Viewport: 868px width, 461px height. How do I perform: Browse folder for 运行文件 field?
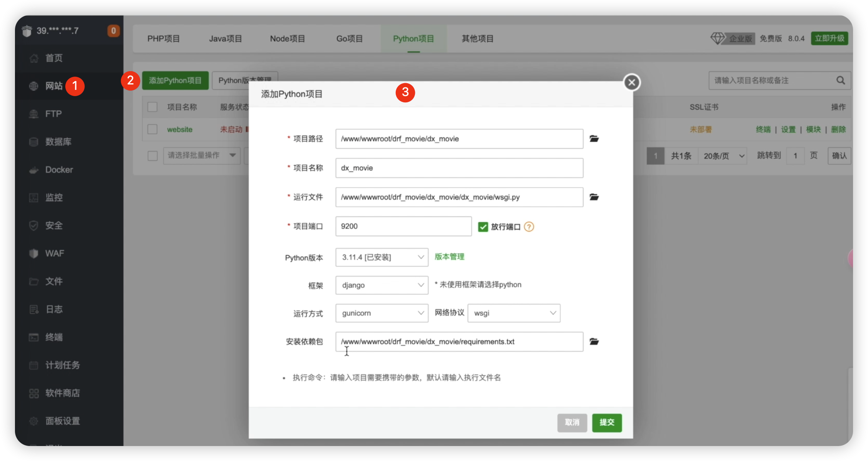point(594,197)
